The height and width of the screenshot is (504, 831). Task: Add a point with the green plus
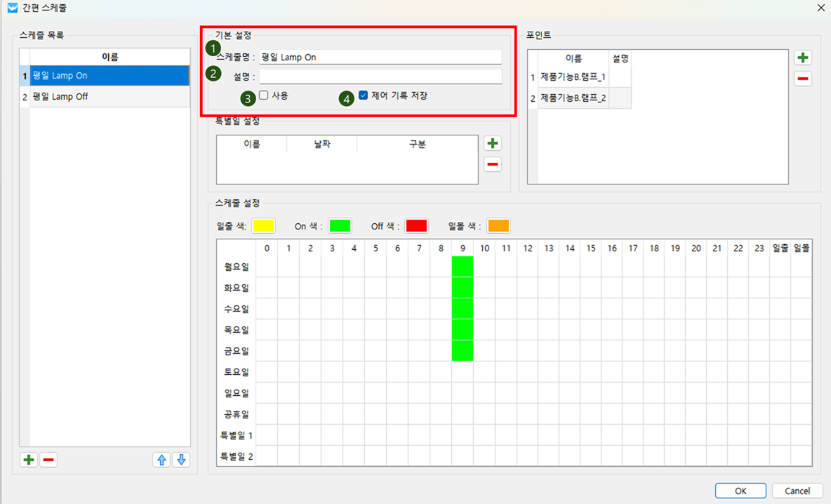coord(803,58)
